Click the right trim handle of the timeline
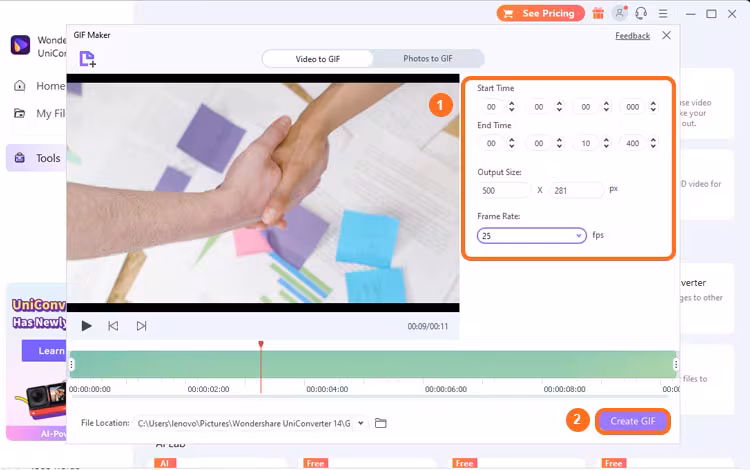The image size is (750, 470). point(675,365)
